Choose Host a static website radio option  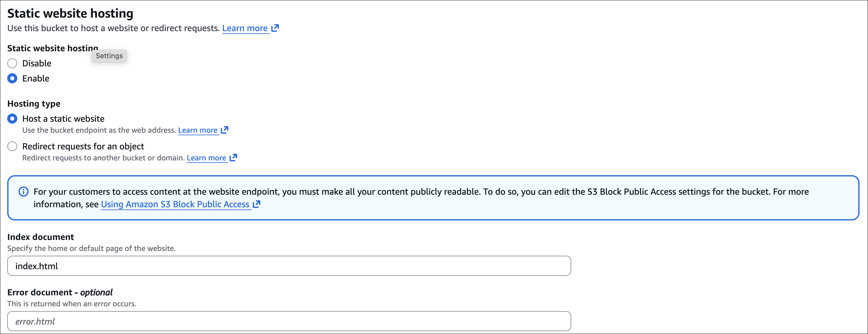13,119
